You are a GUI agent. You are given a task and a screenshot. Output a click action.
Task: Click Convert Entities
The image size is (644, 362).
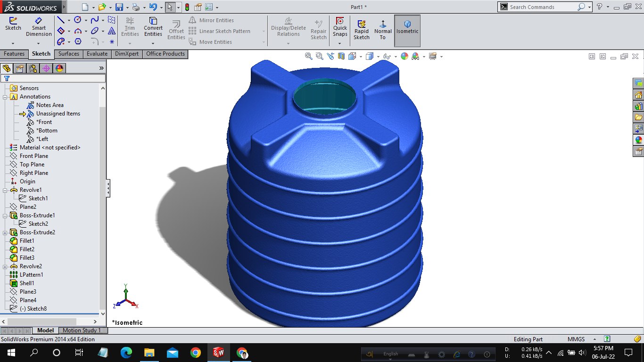[153, 27]
